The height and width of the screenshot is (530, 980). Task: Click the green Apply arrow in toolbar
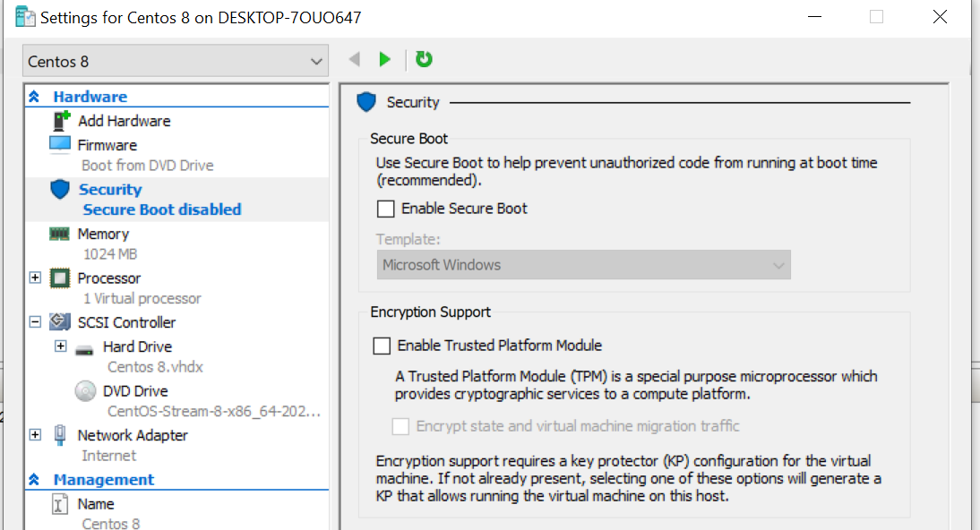coord(385,59)
